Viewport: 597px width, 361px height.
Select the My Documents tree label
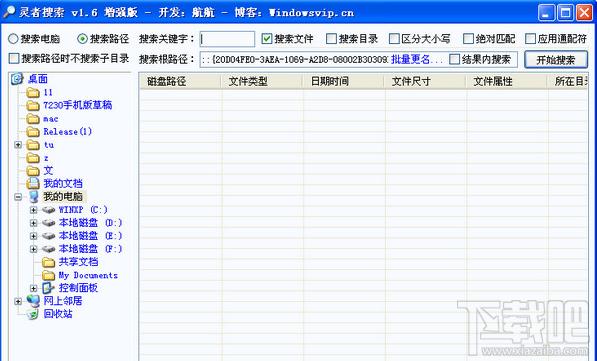pos(88,275)
